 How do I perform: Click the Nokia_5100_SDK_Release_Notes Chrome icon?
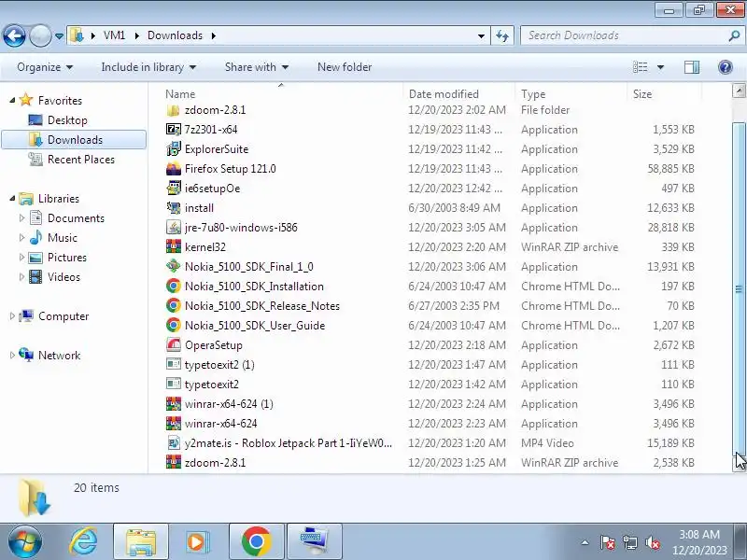tap(174, 305)
